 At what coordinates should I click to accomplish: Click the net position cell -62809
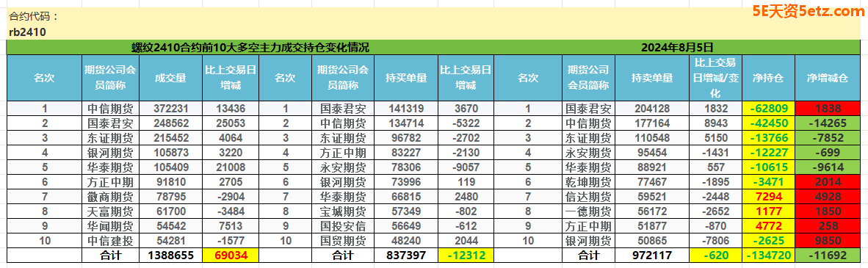coord(768,109)
